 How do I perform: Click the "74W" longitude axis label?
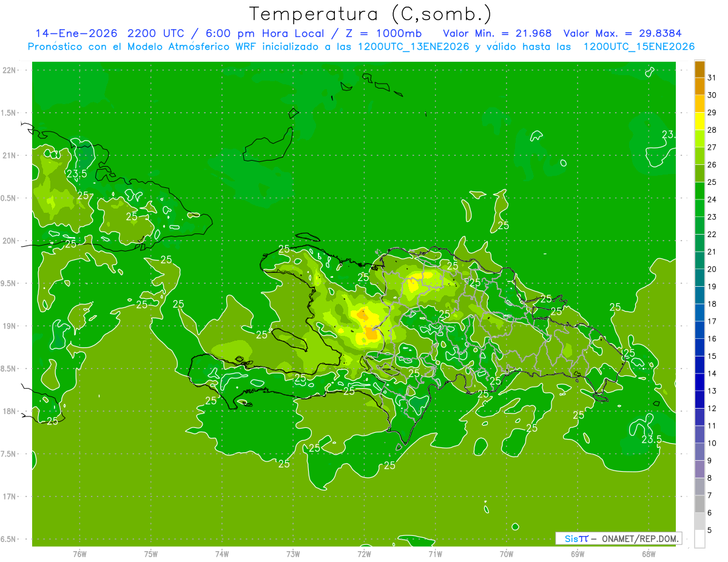point(222,554)
